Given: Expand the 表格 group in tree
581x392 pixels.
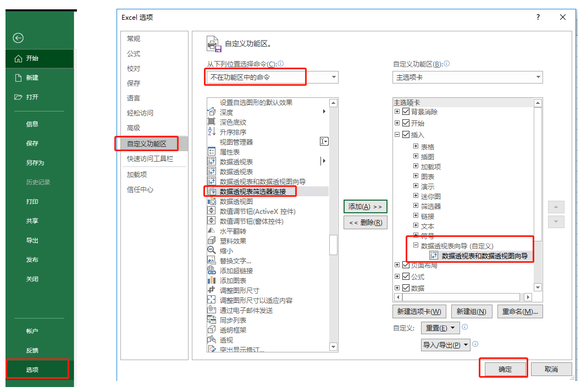Looking at the screenshot, I should point(416,146).
